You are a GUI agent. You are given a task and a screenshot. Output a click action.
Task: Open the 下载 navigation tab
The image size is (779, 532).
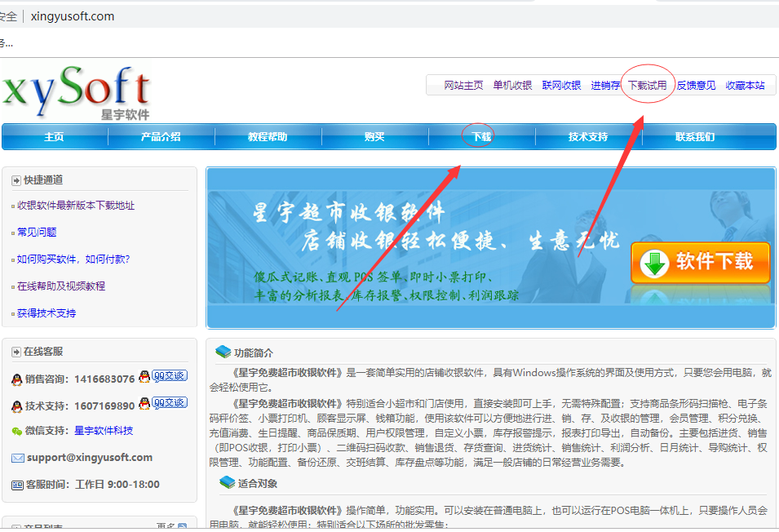pyautogui.click(x=481, y=136)
